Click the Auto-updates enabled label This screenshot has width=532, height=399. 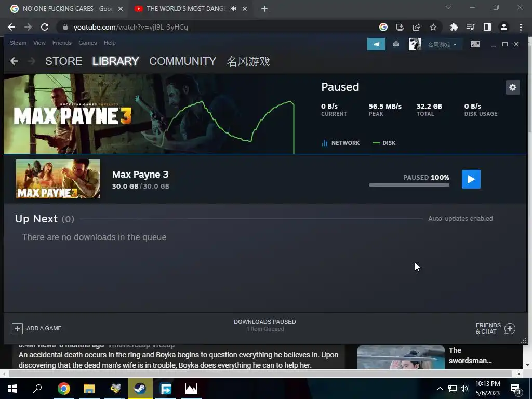tap(460, 219)
